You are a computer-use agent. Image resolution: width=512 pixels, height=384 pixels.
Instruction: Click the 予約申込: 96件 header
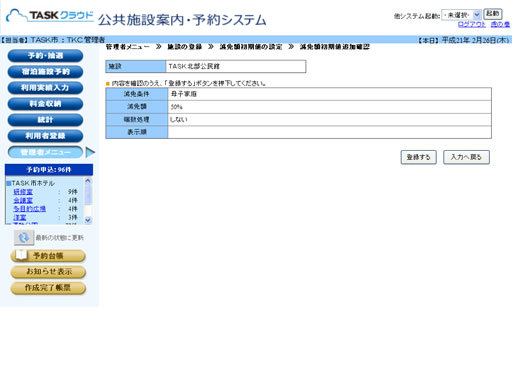coord(49,170)
